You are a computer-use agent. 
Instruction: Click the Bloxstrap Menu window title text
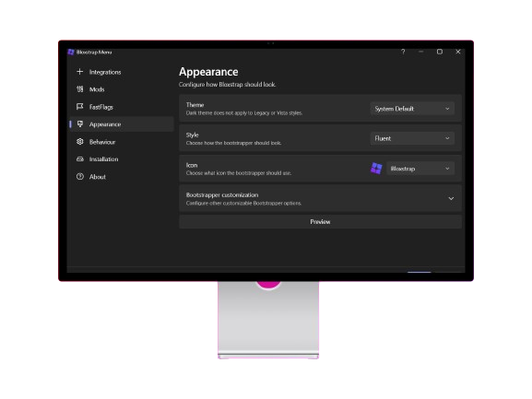94,52
